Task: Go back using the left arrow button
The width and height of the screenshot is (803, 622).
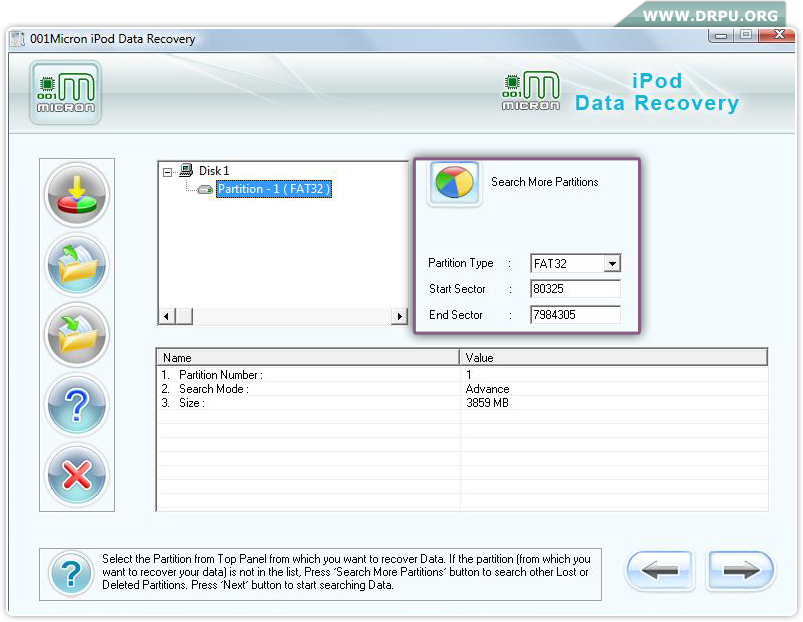Action: click(660, 570)
